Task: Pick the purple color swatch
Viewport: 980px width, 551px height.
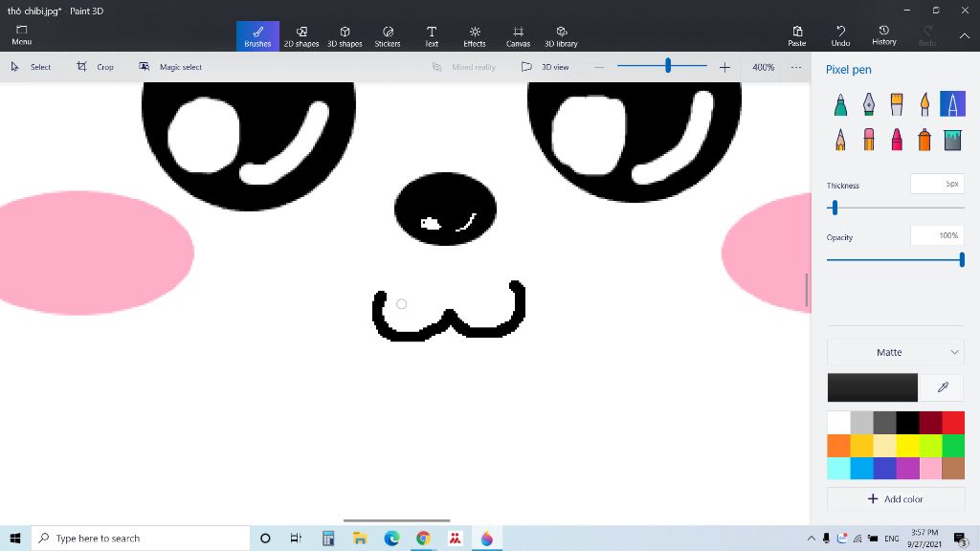Action: 907,468
